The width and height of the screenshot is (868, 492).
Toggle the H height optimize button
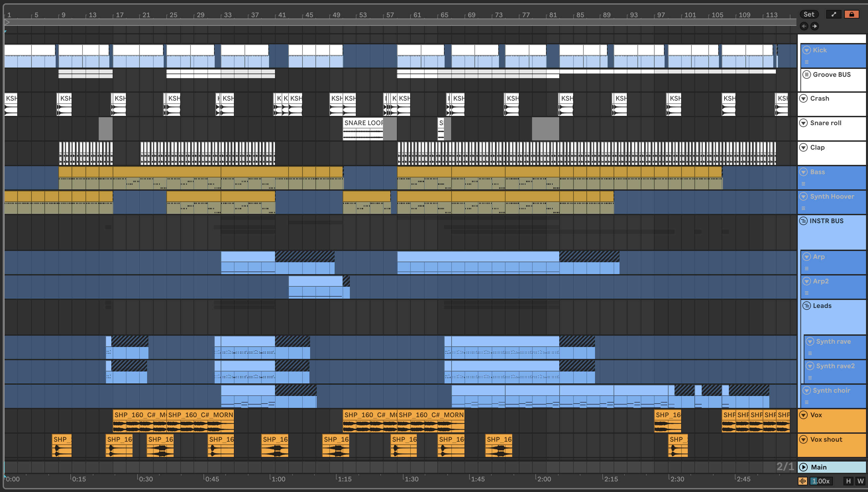848,481
